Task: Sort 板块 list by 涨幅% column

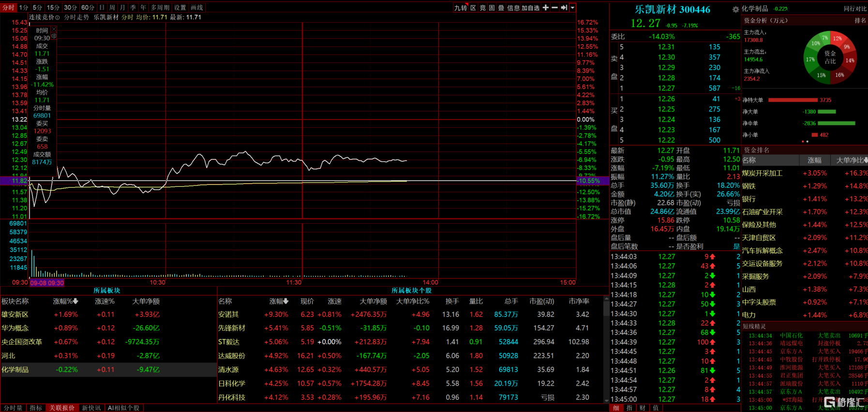Action: (65, 301)
